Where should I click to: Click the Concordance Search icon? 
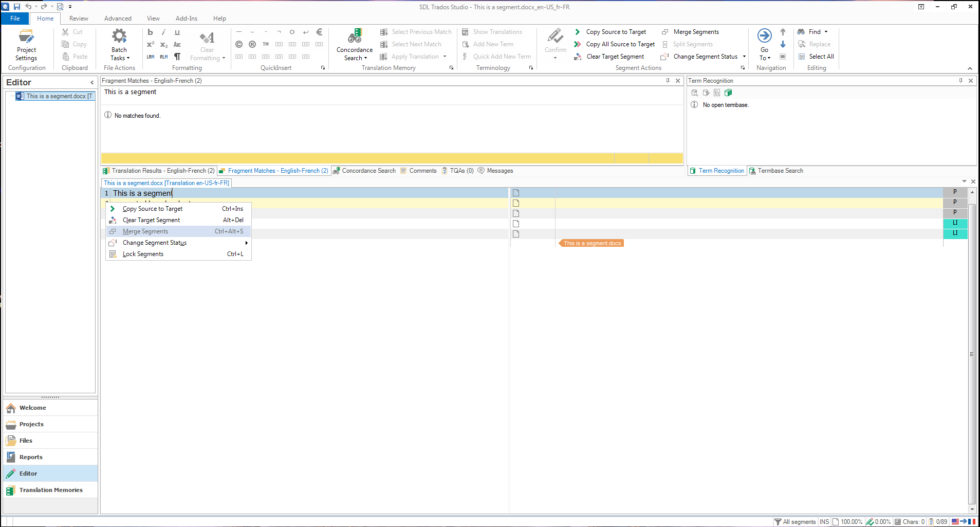pyautogui.click(x=355, y=37)
